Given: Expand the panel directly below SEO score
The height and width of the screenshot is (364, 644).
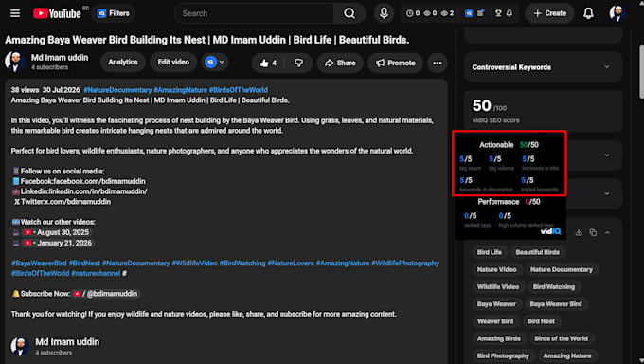Looking at the screenshot, I should tap(607, 155).
